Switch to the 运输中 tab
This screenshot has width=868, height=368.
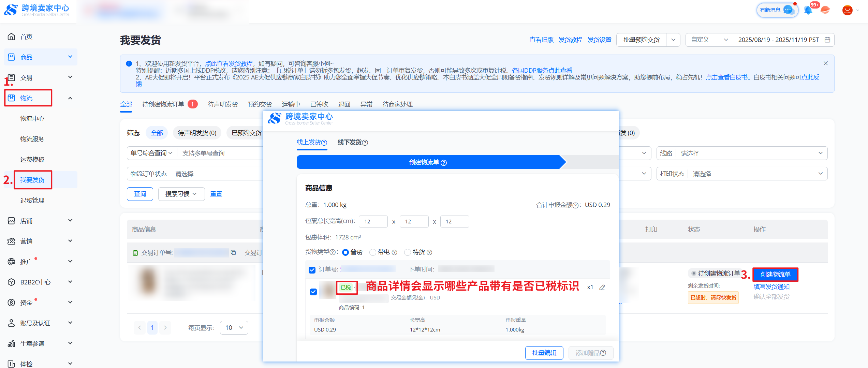[291, 104]
